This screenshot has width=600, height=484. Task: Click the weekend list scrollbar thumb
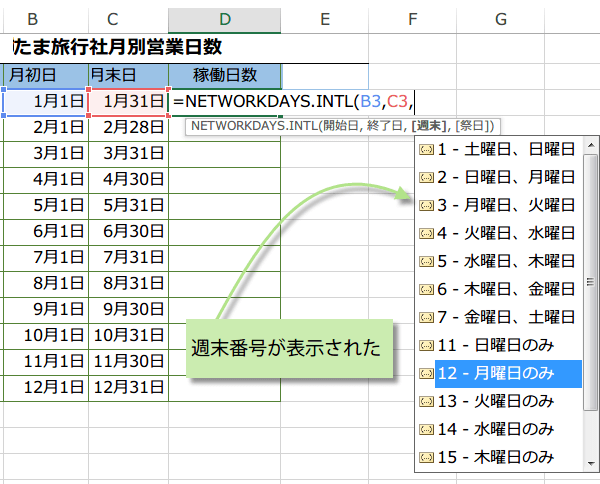coord(591,282)
